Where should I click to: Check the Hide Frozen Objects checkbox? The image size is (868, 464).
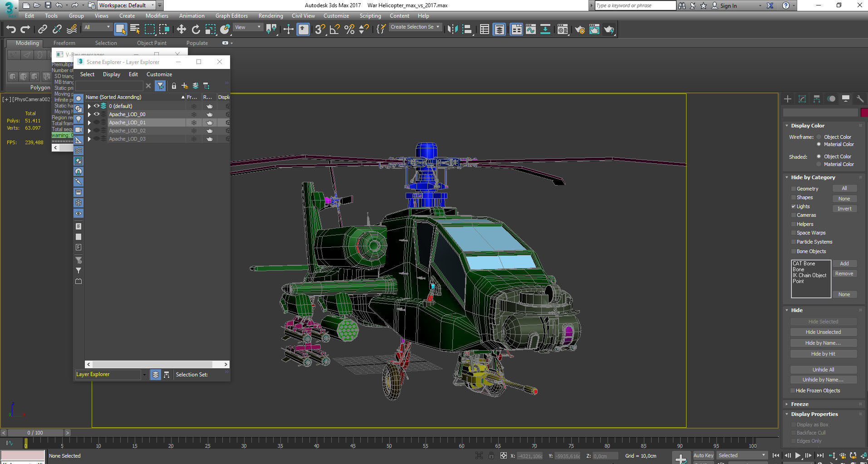click(793, 391)
